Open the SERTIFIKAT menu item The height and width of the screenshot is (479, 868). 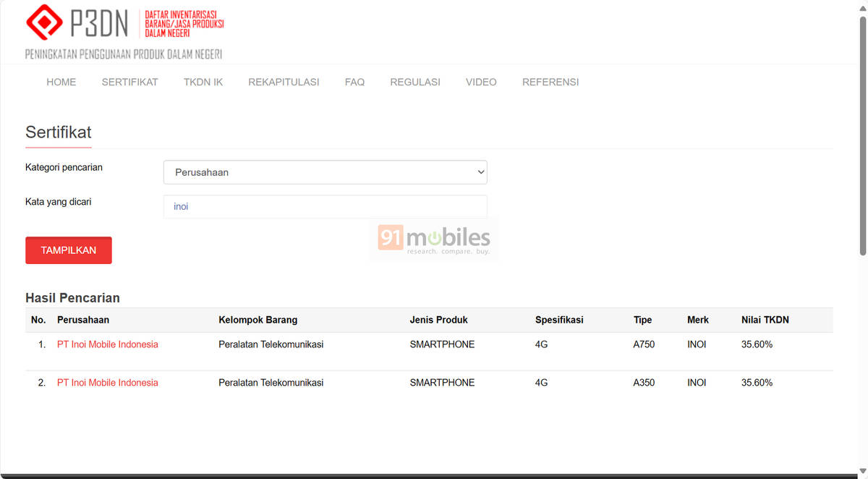tap(129, 82)
